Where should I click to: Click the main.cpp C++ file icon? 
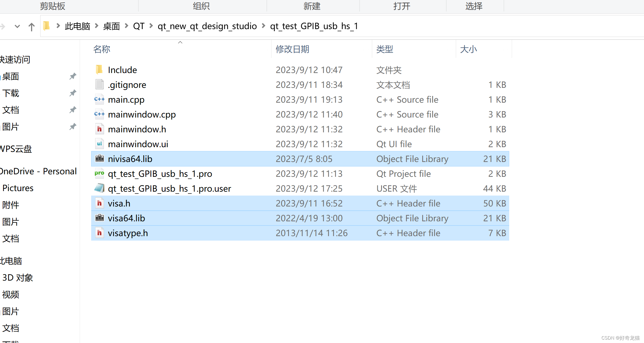99,99
